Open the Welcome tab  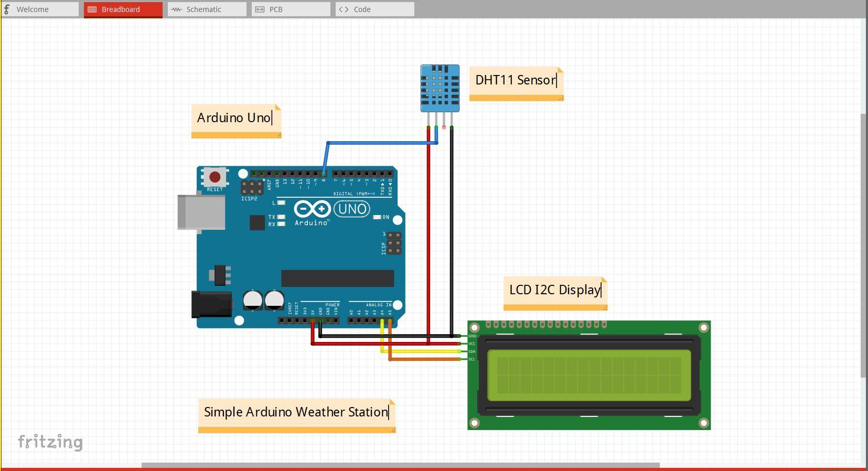[40, 9]
